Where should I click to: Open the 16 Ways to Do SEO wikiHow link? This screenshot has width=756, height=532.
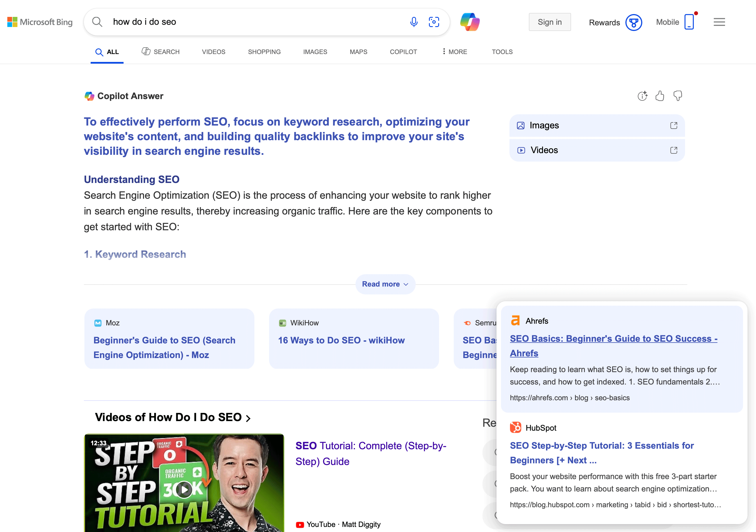pos(341,340)
